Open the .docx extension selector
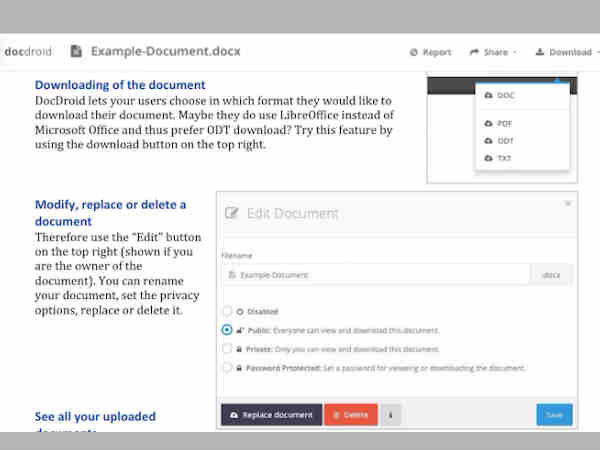The width and height of the screenshot is (600, 450). [x=552, y=274]
